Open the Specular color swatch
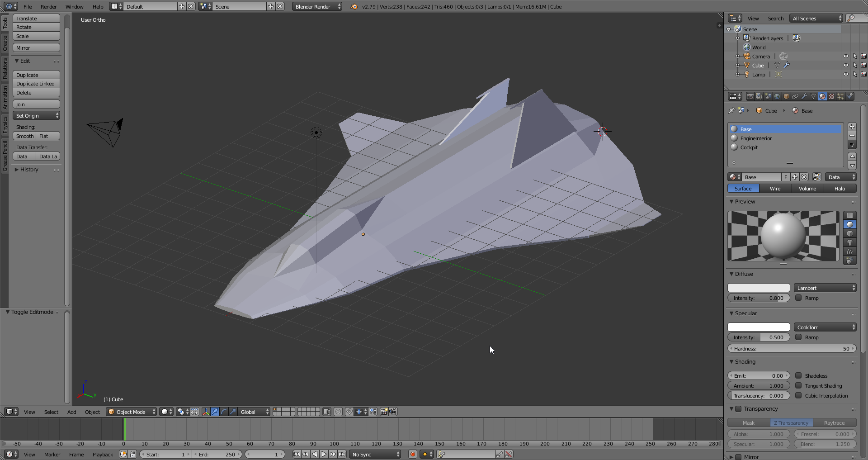868x460 pixels. coord(759,327)
